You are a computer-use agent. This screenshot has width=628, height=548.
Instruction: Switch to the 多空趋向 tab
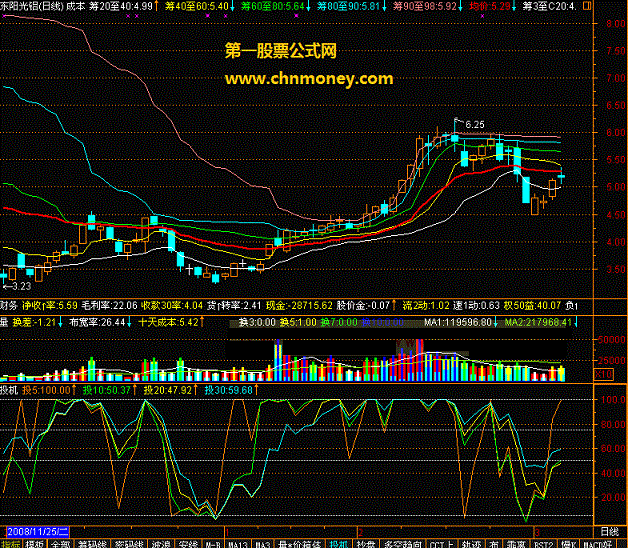(403, 544)
